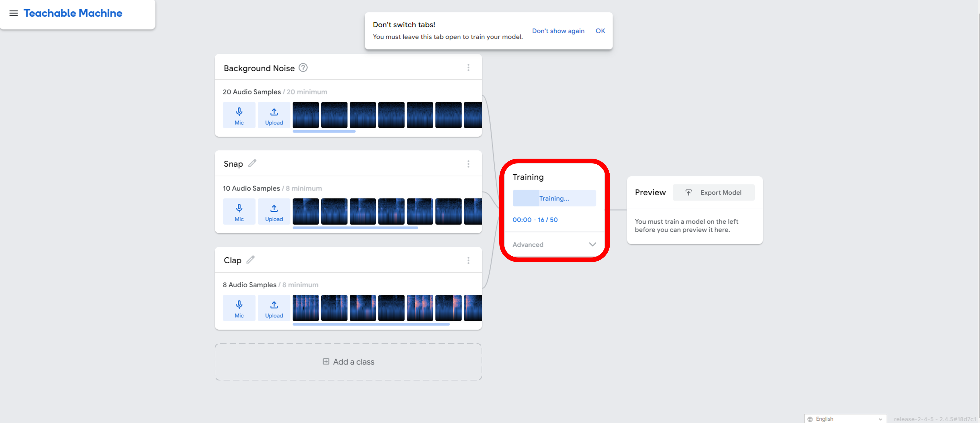Click the help icon next to Background Noise

coord(303,68)
